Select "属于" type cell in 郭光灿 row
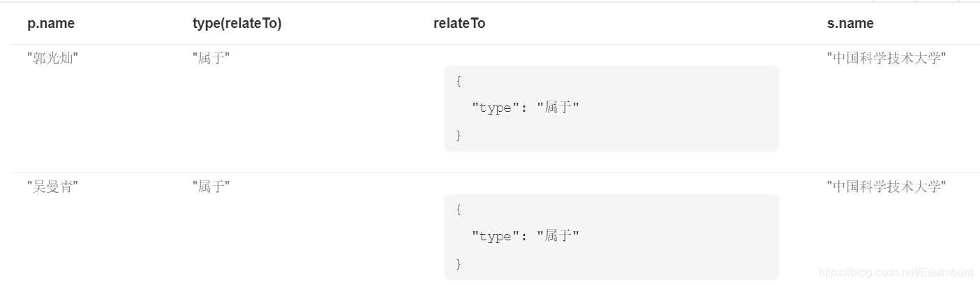The width and height of the screenshot is (980, 285). (211, 58)
